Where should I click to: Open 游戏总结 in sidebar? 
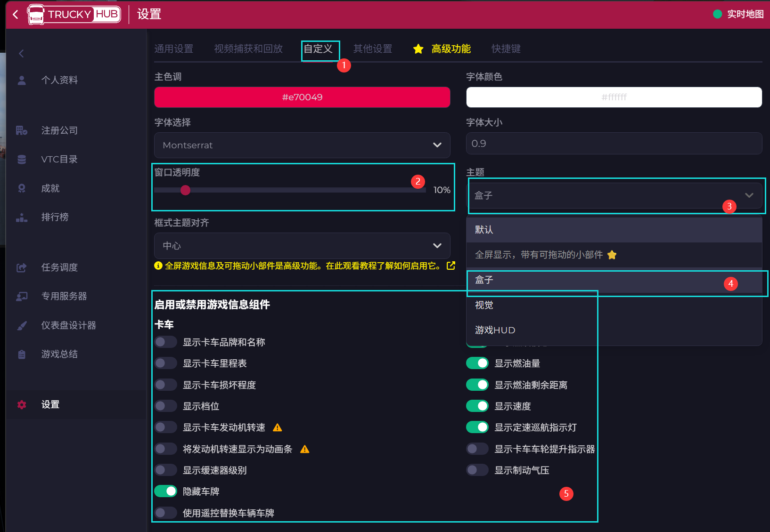[x=59, y=355]
